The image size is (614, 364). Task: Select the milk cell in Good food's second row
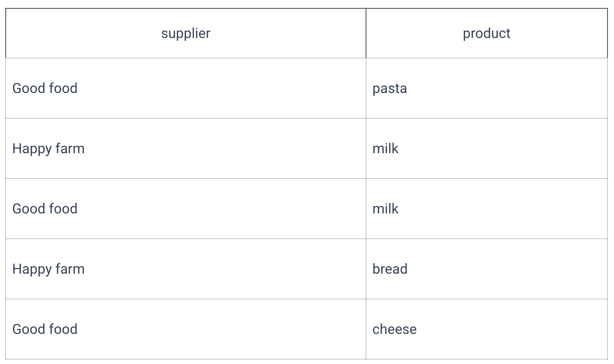[x=486, y=209]
